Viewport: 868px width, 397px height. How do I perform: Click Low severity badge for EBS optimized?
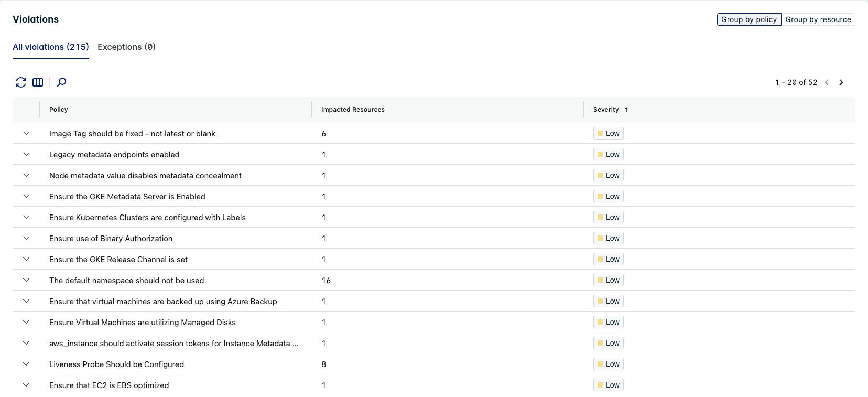(609, 385)
